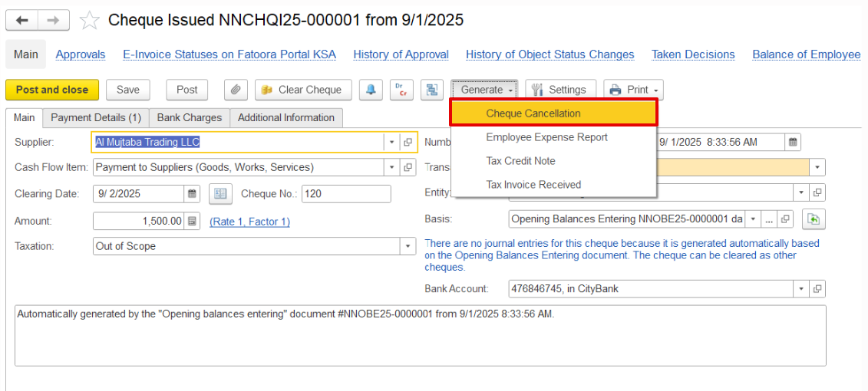Open the Clearing Date calendar picker
Viewport: 868px width, 391px height.
(x=193, y=194)
